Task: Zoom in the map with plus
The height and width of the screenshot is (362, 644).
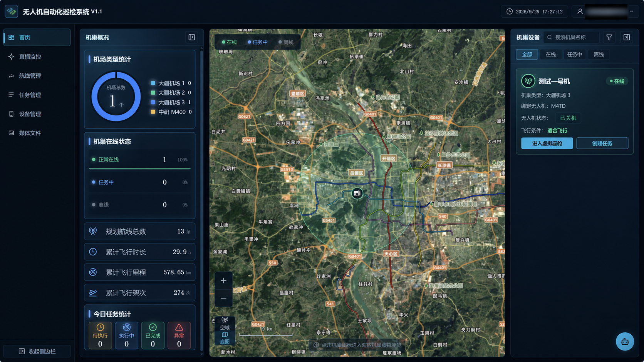Action: tap(223, 280)
